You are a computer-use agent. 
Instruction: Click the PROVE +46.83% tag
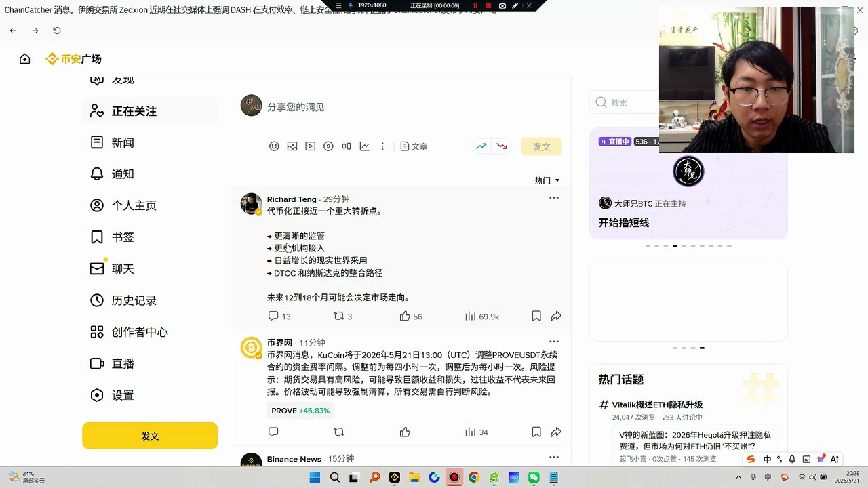[x=300, y=411]
